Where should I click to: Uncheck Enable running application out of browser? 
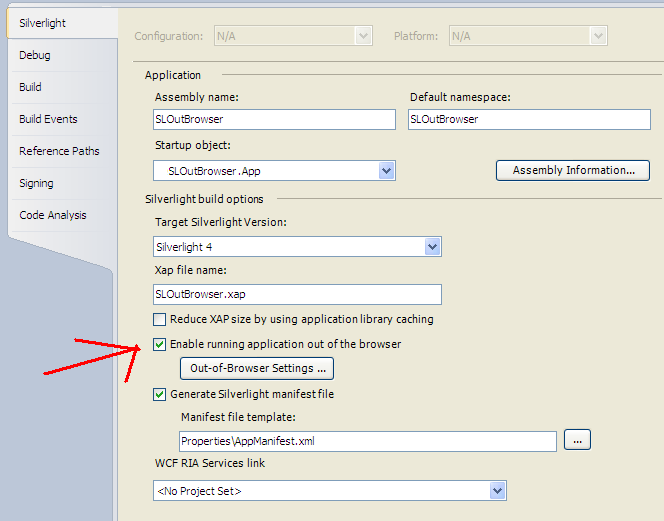click(x=159, y=345)
